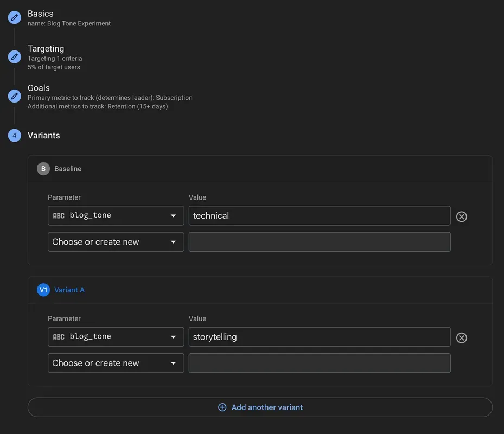Click the circular B icon on Baseline
The image size is (504, 434).
(43, 168)
